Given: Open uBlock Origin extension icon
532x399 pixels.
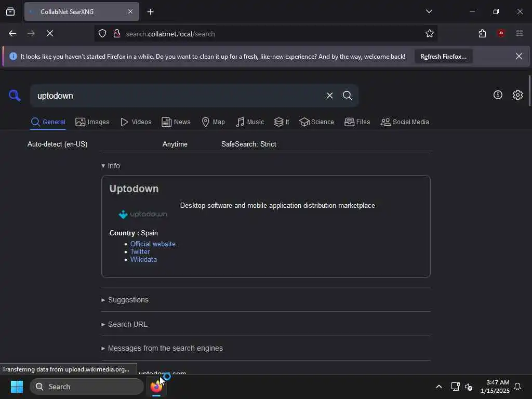Looking at the screenshot, I should pyautogui.click(x=501, y=33).
